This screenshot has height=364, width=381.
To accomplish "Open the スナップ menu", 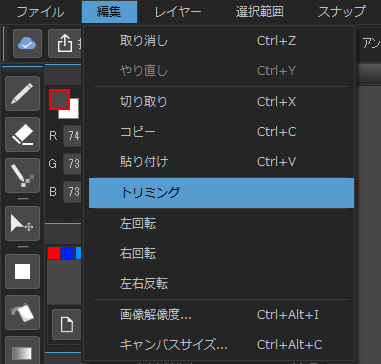I will 342,12.
